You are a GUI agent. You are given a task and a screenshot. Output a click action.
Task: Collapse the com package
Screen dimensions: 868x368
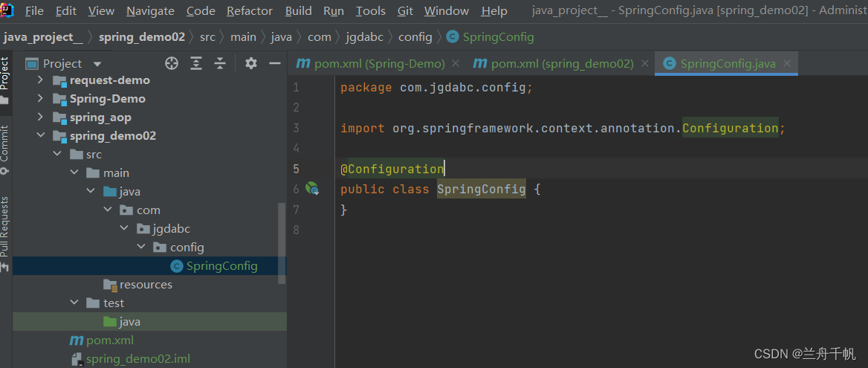click(x=108, y=210)
